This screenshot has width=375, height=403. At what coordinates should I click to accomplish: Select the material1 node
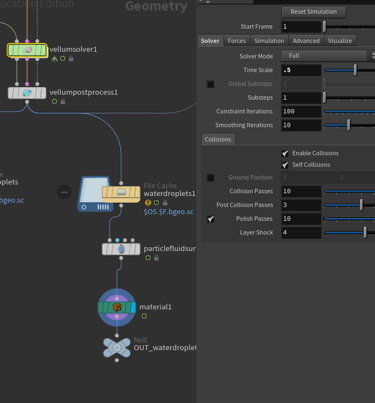click(x=117, y=307)
